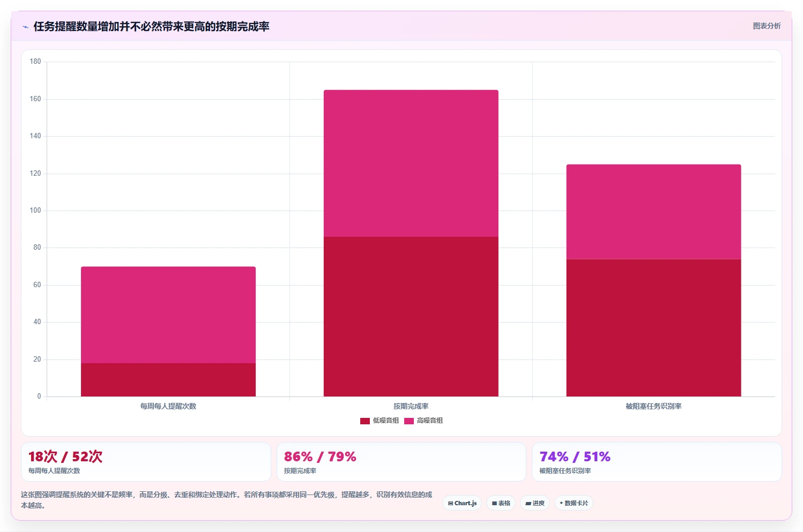803x532 pixels.
Task: Click the chart title 任务提醒数量增加并不必然带来更高的按期完成率
Action: (x=151, y=26)
